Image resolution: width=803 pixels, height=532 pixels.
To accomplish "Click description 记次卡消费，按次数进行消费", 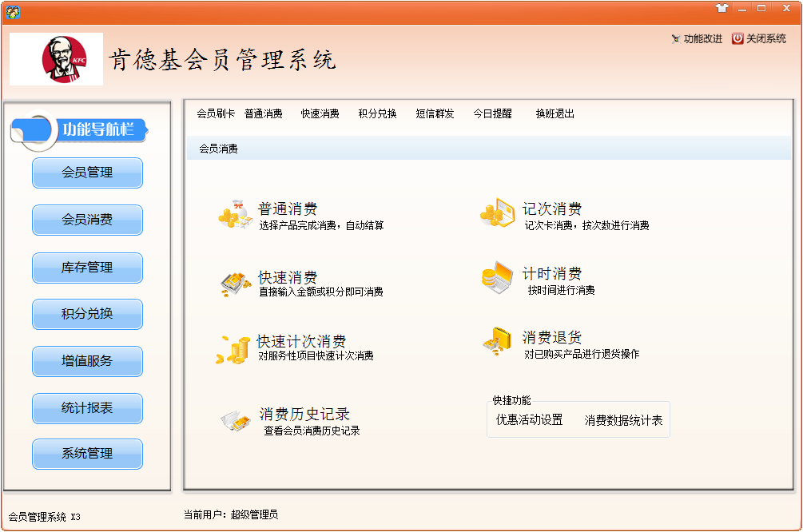I will [x=587, y=226].
